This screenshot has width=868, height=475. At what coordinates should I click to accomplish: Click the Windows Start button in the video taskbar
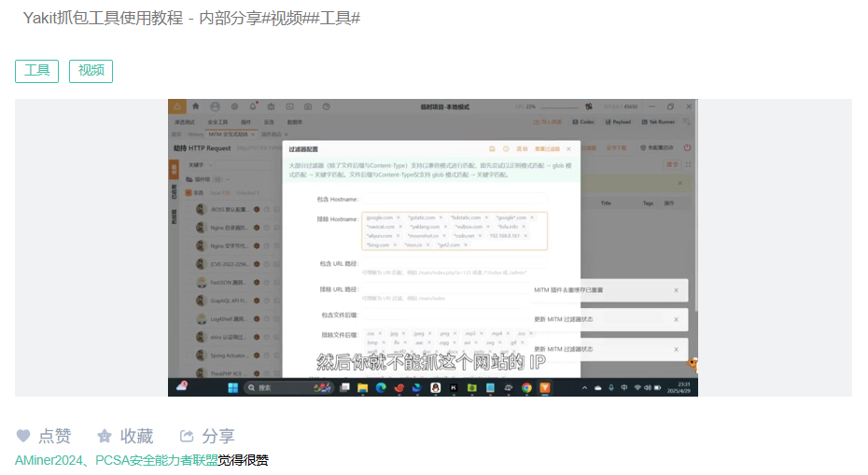(233, 387)
